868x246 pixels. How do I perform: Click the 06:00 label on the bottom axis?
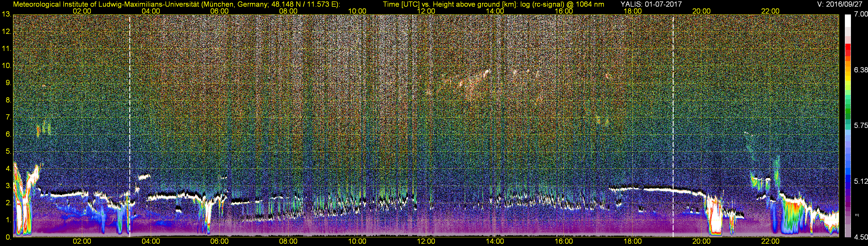[x=219, y=241]
